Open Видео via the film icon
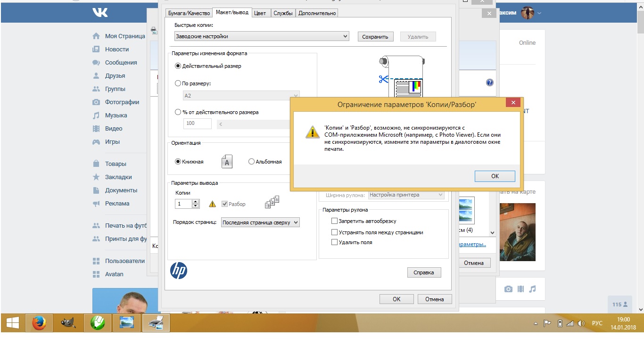644x362 pixels. click(96, 129)
